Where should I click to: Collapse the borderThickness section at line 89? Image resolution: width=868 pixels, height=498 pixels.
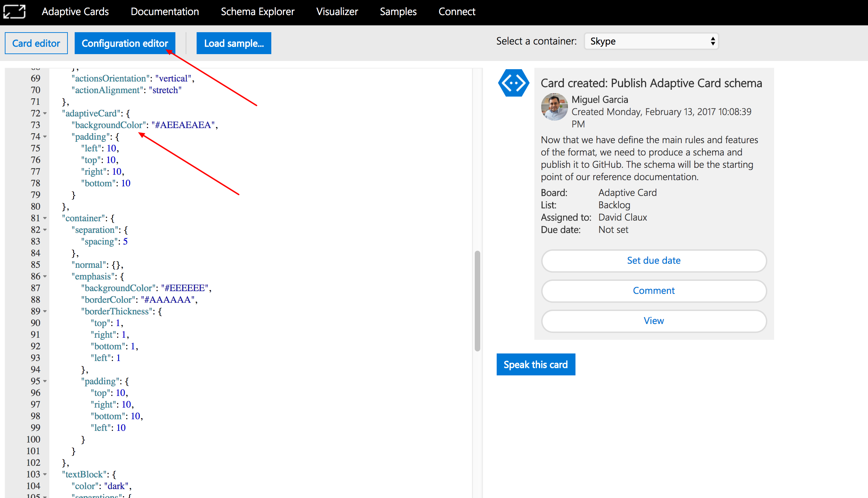tap(44, 312)
